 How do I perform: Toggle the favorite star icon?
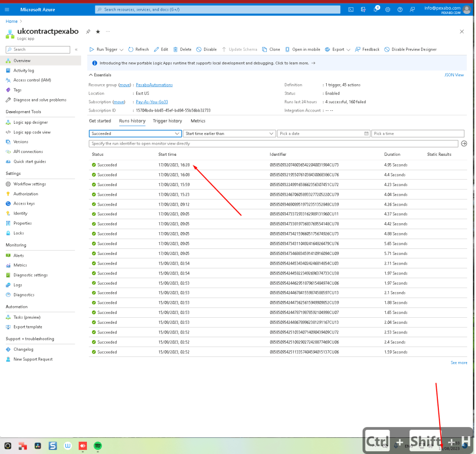pos(98,32)
